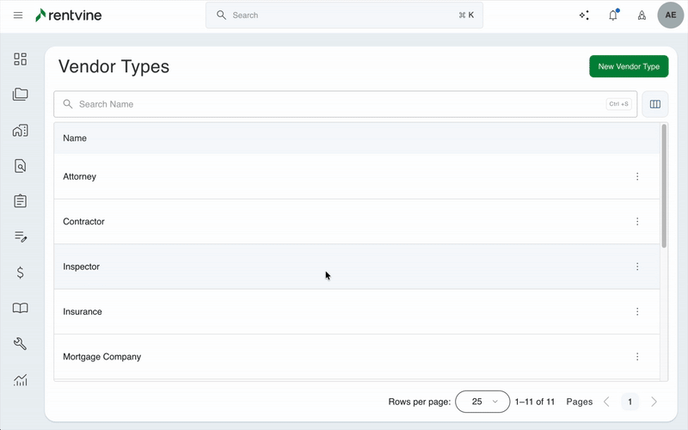This screenshot has height=430, width=688.
Task: Open the AE user avatar menu
Action: coord(670,15)
